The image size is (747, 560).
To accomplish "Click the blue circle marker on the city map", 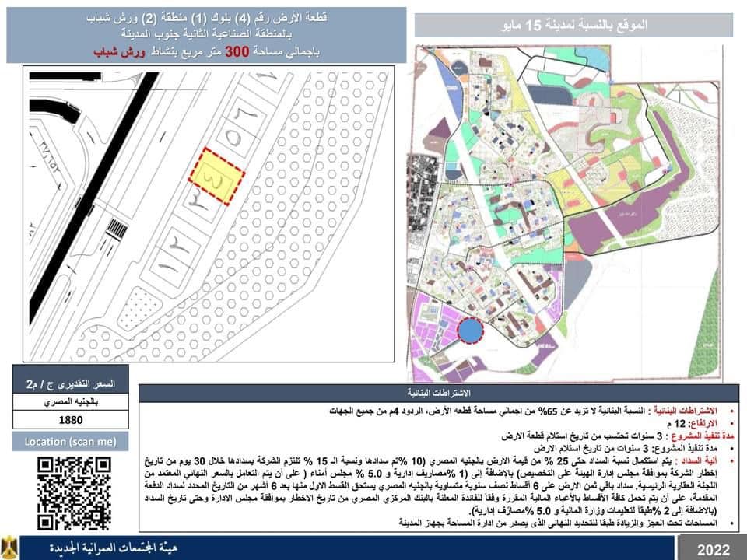I will tap(469, 331).
